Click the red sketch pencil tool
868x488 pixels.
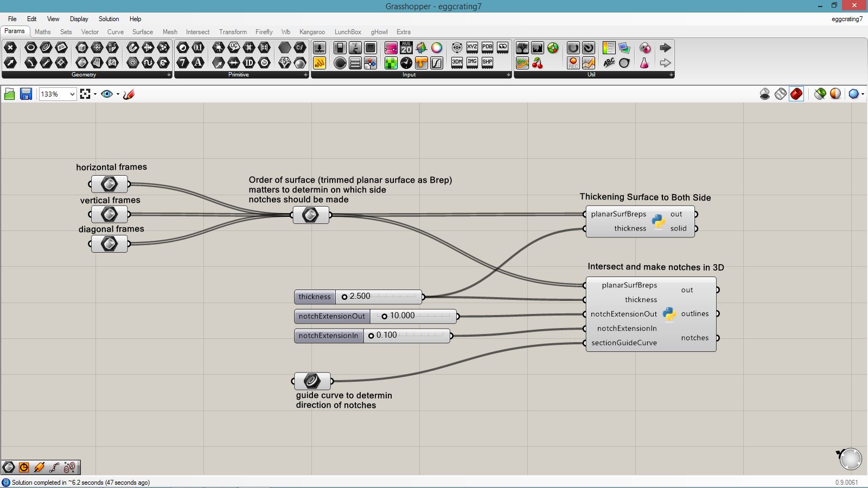coord(129,94)
